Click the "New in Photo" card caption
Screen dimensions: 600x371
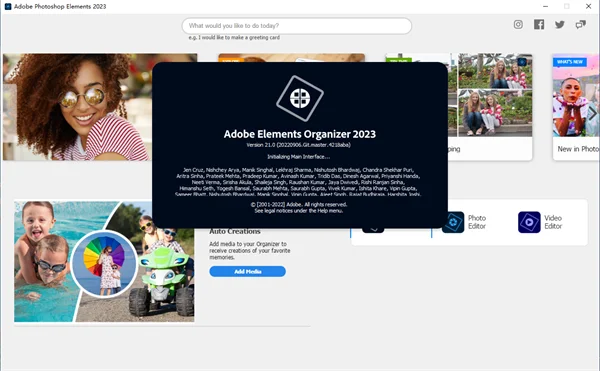click(578, 149)
